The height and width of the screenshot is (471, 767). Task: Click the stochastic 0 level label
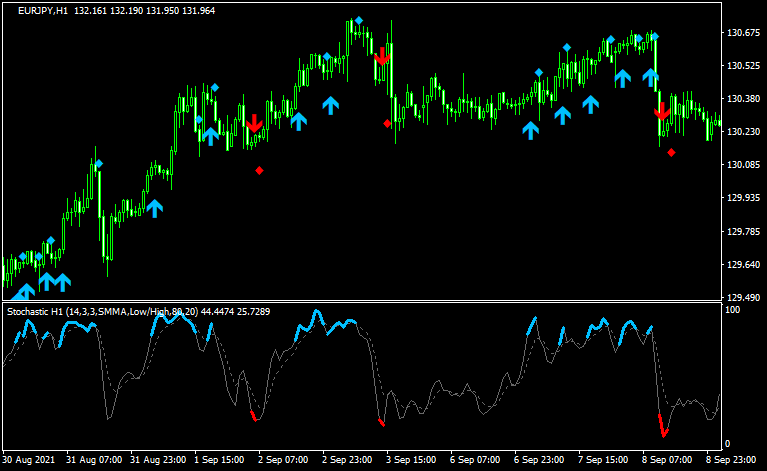[x=728, y=443]
